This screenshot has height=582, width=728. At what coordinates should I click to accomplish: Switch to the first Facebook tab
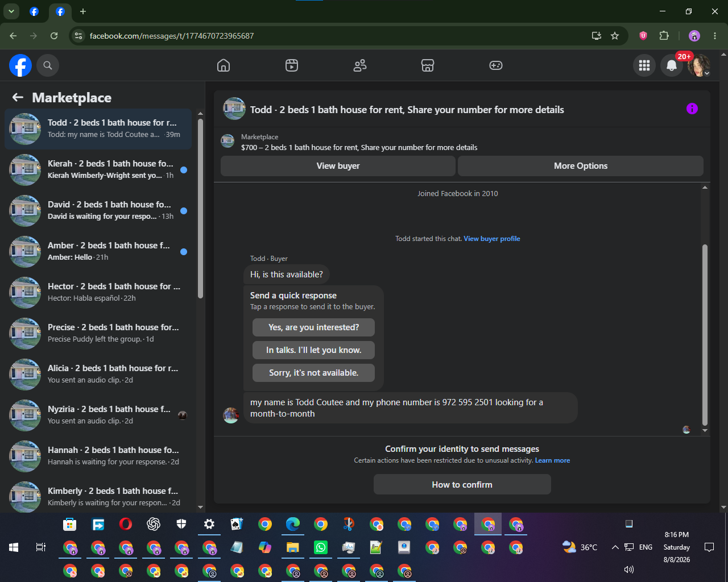[34, 11]
